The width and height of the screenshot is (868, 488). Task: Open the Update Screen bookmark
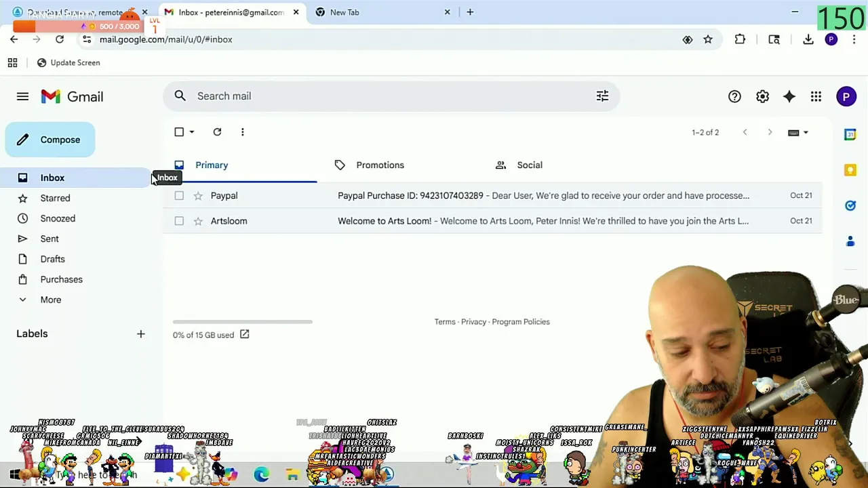point(68,62)
